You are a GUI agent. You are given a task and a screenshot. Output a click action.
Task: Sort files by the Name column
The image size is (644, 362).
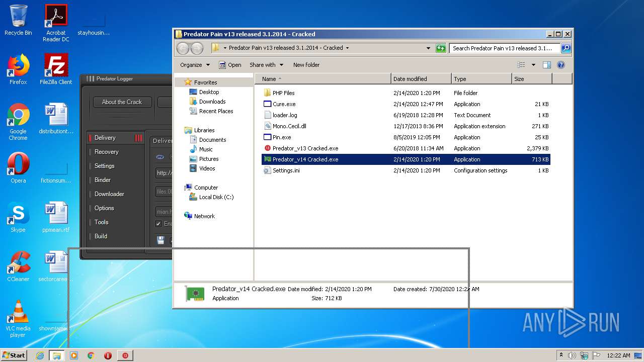323,79
